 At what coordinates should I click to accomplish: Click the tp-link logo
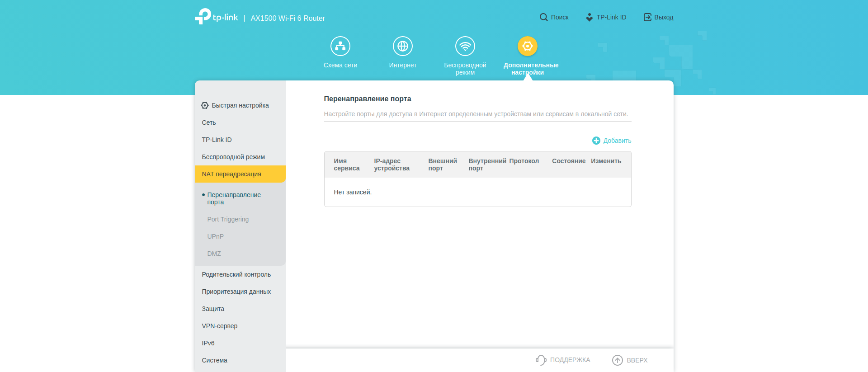tap(217, 17)
